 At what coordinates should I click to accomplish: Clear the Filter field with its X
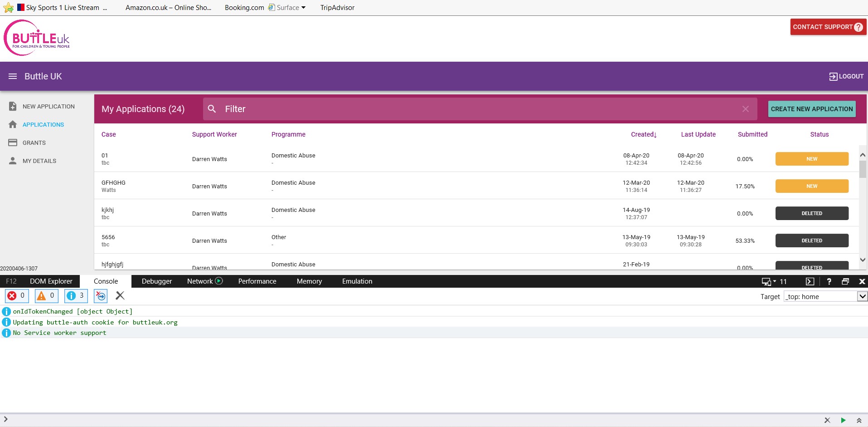[746, 109]
